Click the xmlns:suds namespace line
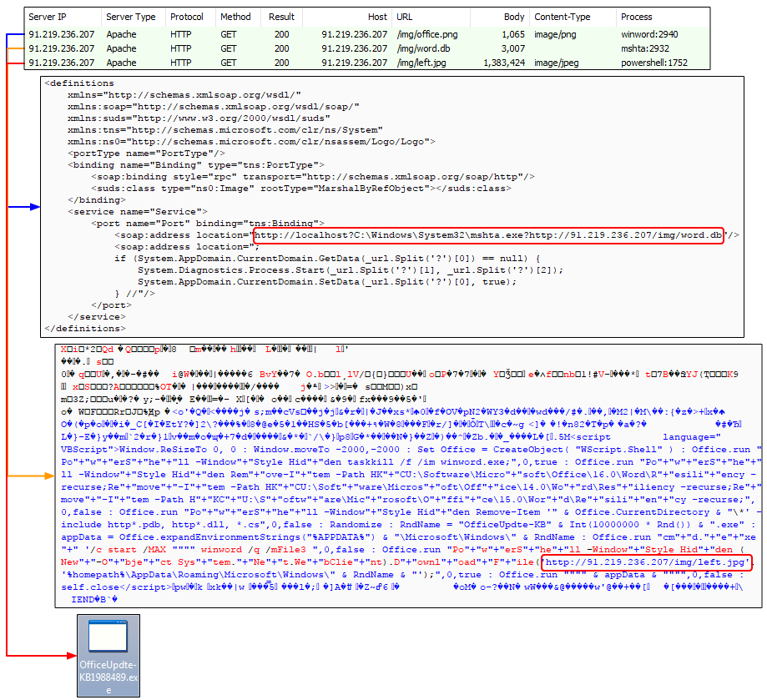This screenshot has height=700, width=767. [x=199, y=118]
